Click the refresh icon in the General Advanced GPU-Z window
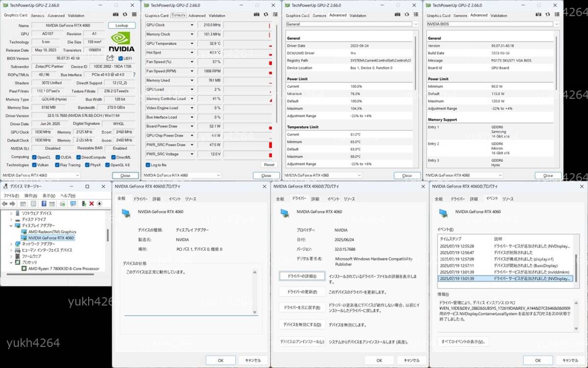 click(x=407, y=15)
